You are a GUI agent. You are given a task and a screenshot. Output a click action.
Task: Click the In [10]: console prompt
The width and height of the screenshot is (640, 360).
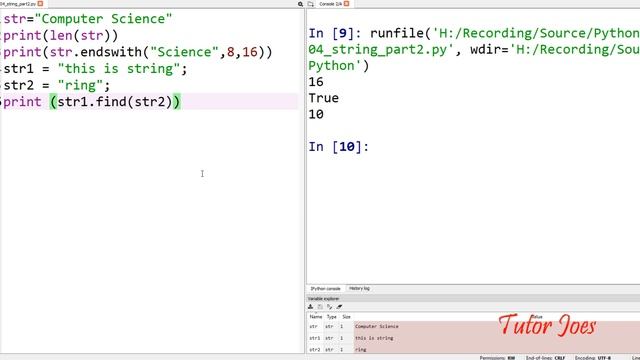click(338, 147)
